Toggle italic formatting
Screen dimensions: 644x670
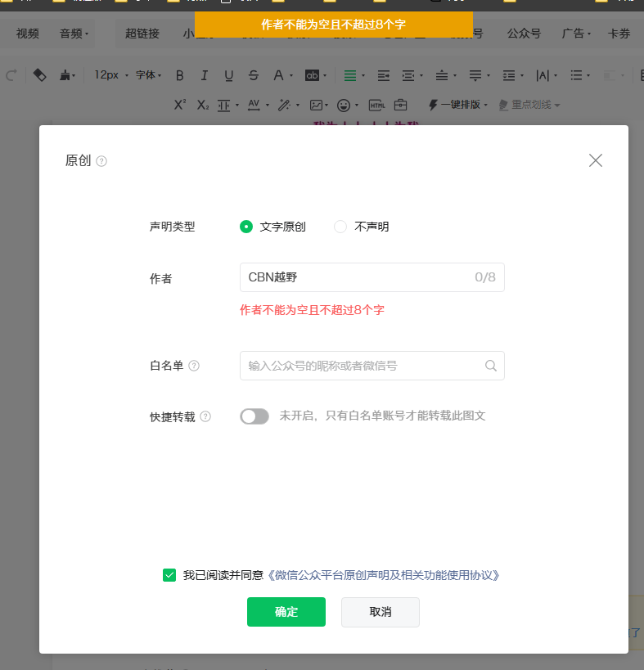pos(205,75)
